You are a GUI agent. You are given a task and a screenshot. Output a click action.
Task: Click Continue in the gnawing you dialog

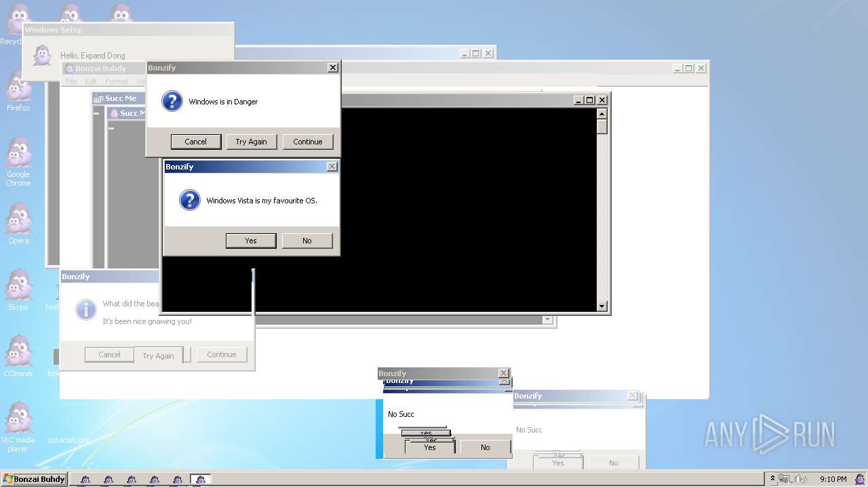[x=222, y=354]
